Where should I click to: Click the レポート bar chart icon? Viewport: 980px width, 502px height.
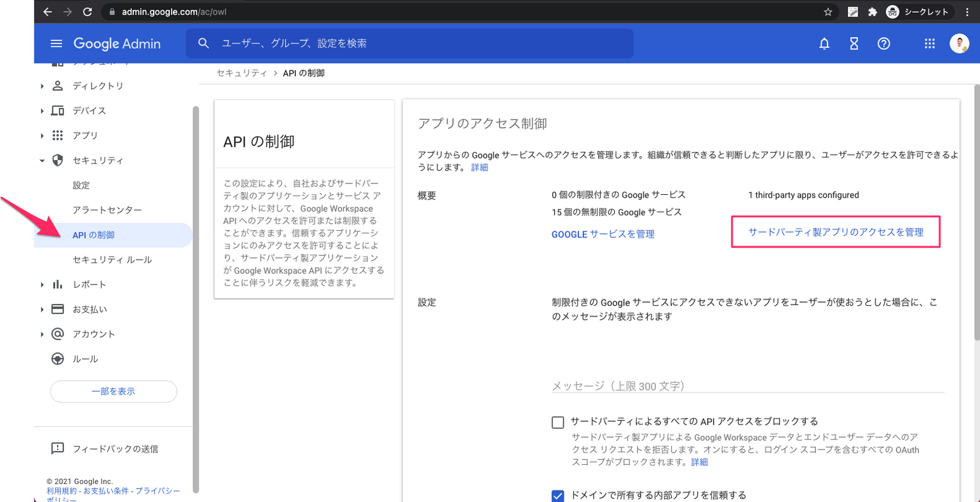[58, 284]
